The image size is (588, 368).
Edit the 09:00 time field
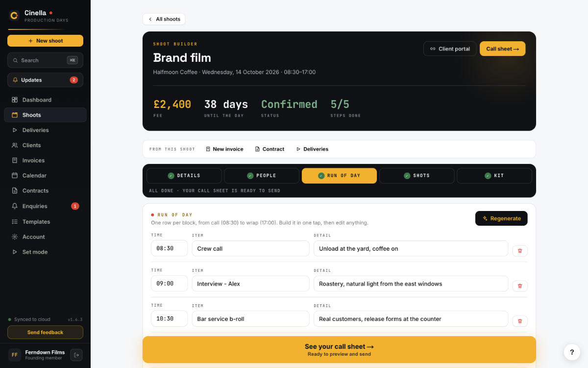pyautogui.click(x=169, y=284)
